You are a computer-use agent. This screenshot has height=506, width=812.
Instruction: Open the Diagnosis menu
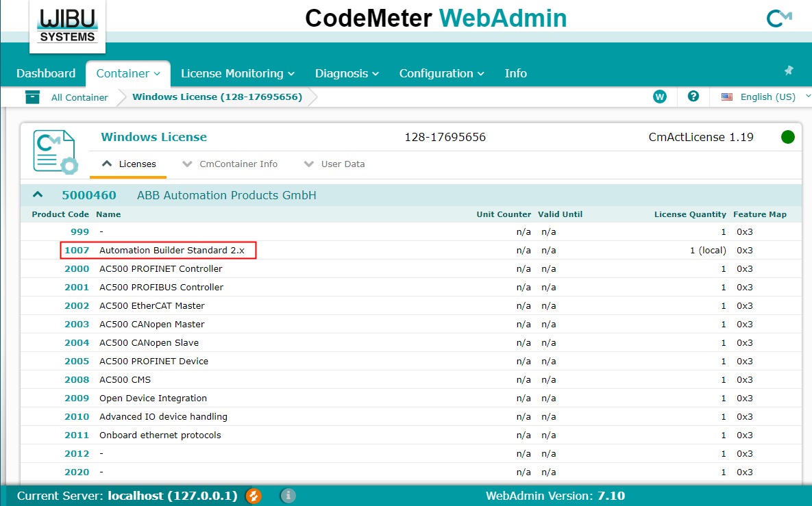(347, 73)
